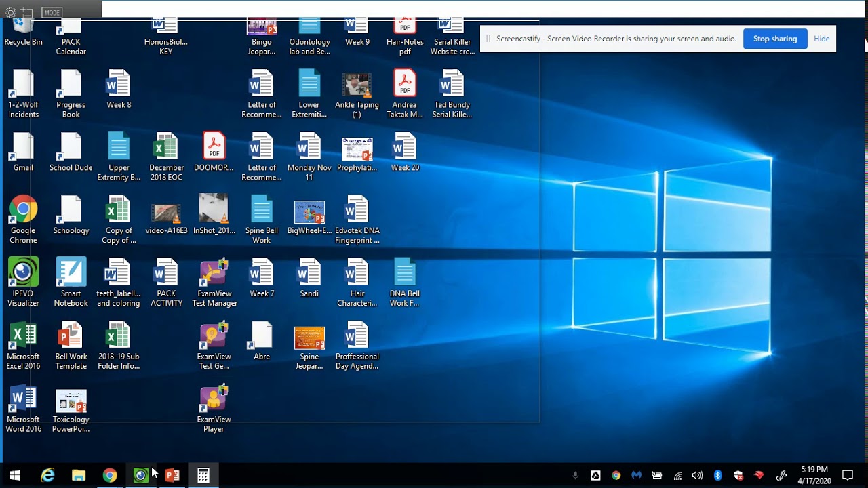
Task: Select the Spine Bell Work document
Action: coord(262,220)
